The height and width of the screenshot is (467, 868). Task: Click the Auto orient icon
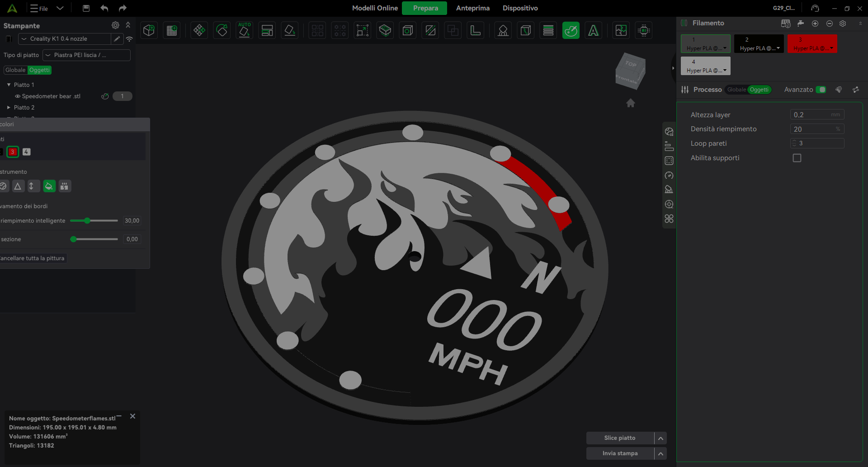244,30
